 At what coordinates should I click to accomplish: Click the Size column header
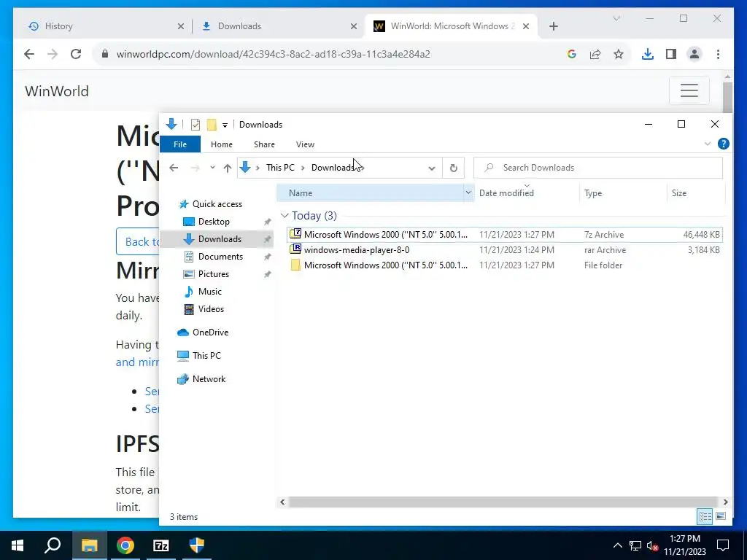pyautogui.click(x=695, y=192)
